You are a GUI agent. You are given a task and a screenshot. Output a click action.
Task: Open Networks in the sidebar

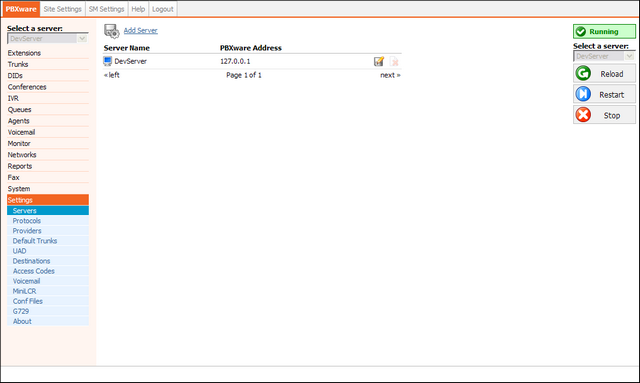(x=48, y=155)
